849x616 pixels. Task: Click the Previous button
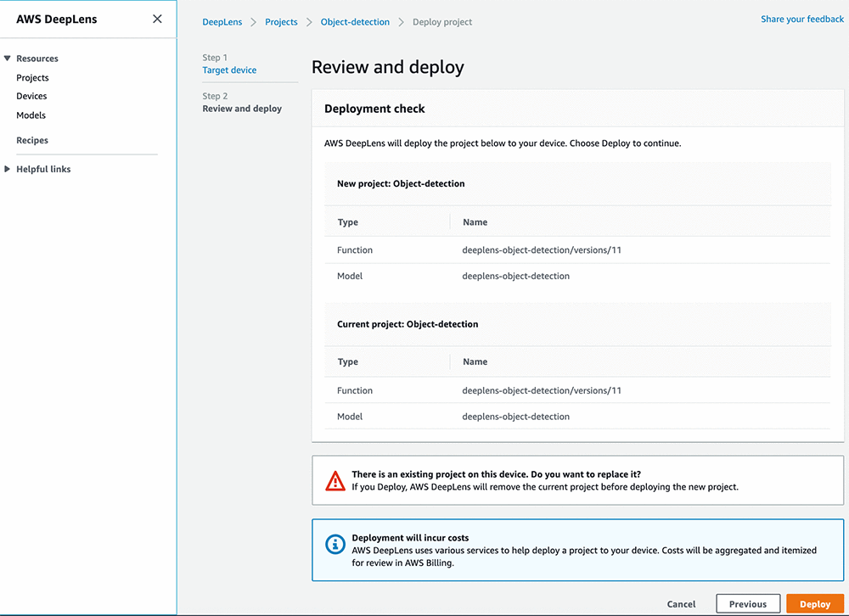click(x=748, y=603)
